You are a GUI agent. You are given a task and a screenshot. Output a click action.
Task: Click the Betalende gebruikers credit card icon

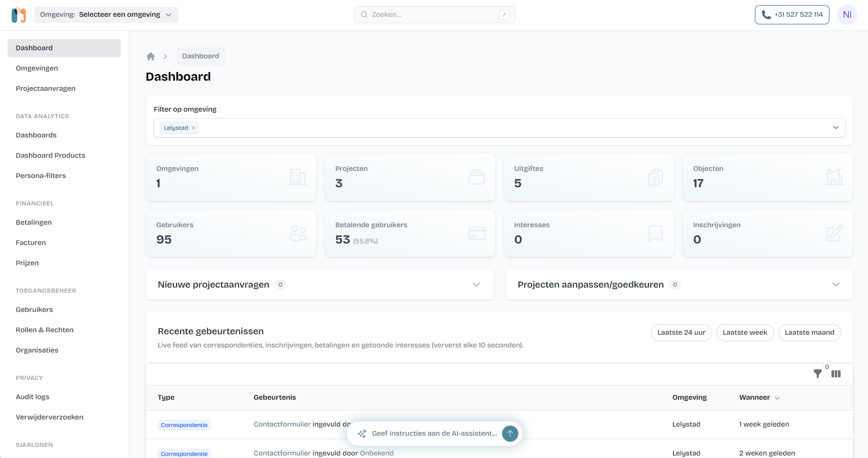[477, 233]
